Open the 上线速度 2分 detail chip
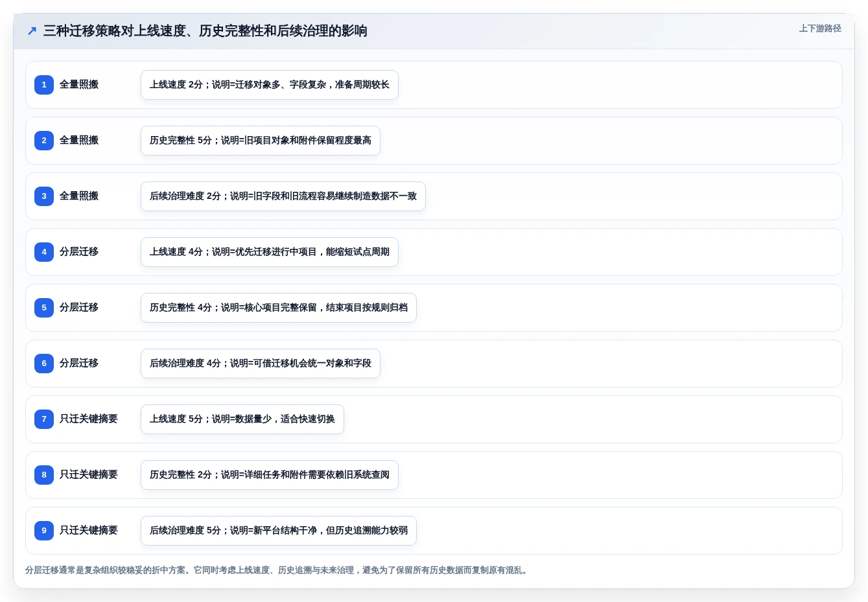Image resolution: width=868 pixels, height=602 pixels. point(270,85)
